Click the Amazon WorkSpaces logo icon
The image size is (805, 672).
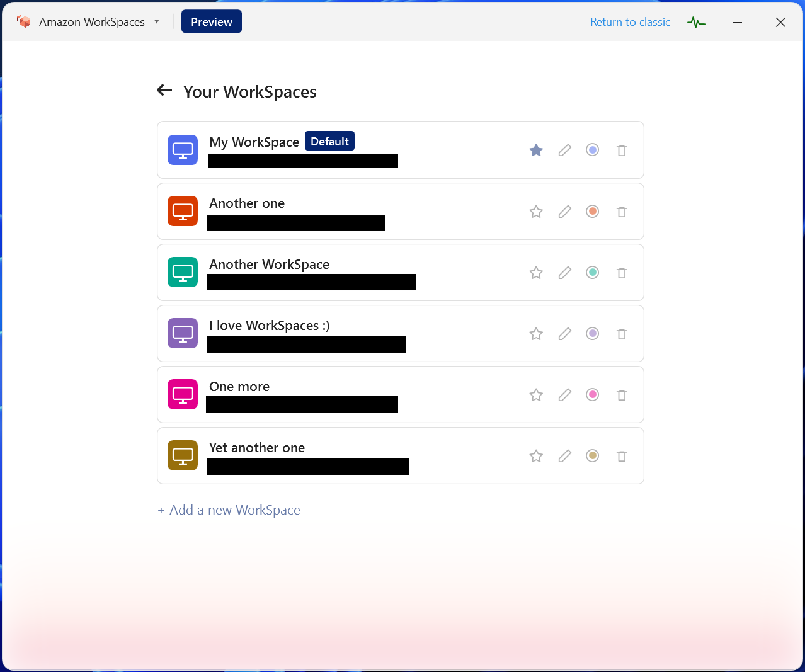(24, 21)
